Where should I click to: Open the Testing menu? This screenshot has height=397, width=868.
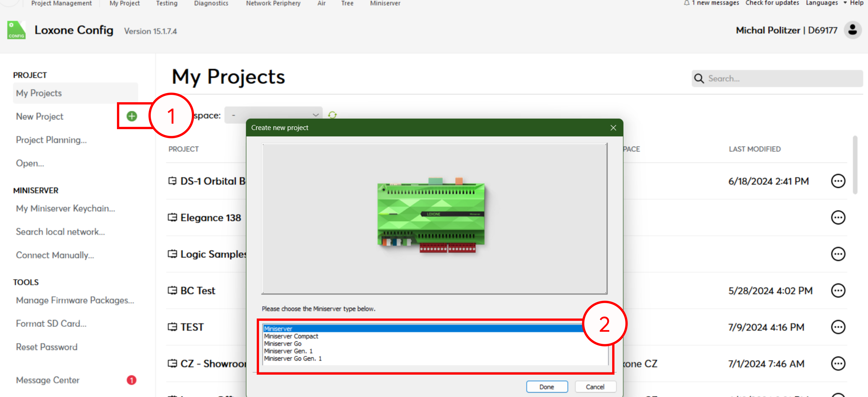167,3
